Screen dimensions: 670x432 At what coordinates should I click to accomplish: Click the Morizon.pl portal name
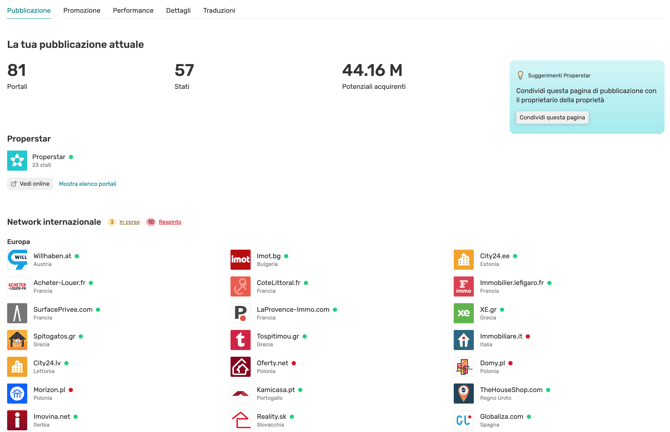coord(49,390)
